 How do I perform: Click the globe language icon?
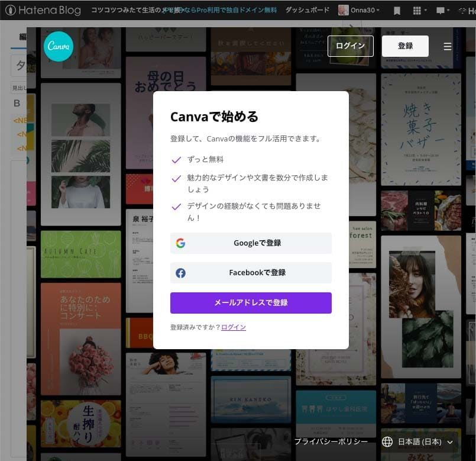(387, 441)
